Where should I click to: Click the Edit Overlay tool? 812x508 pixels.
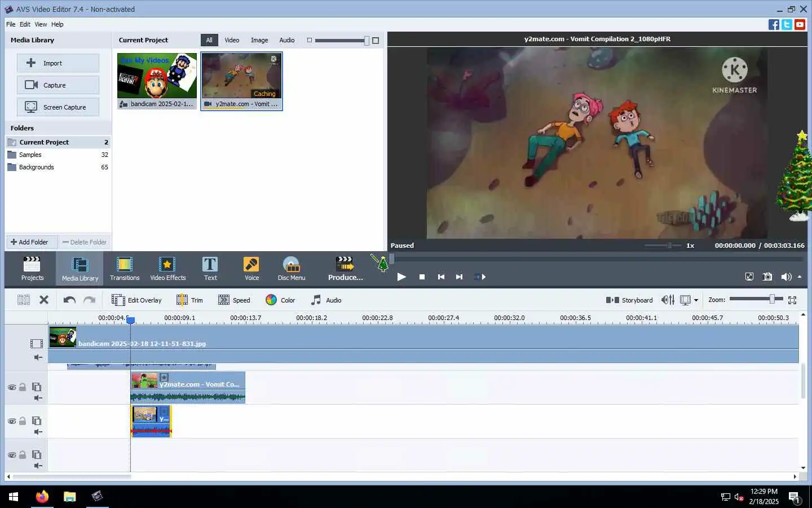pos(136,300)
